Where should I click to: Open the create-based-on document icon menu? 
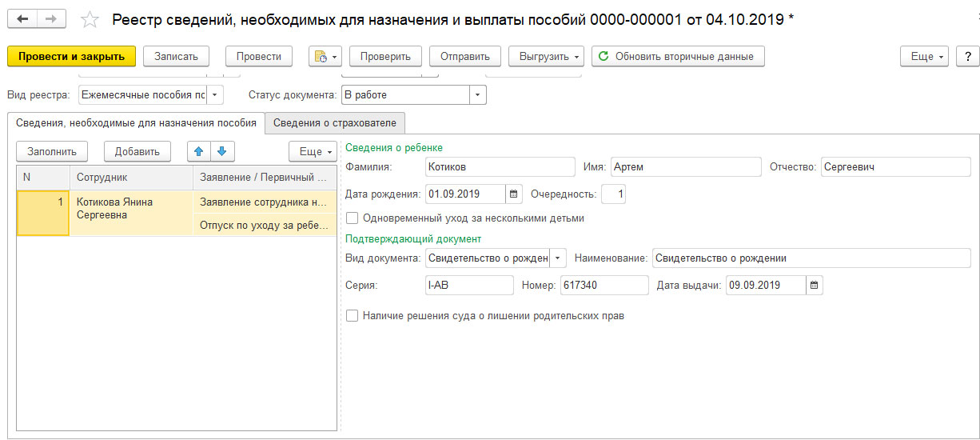[325, 56]
